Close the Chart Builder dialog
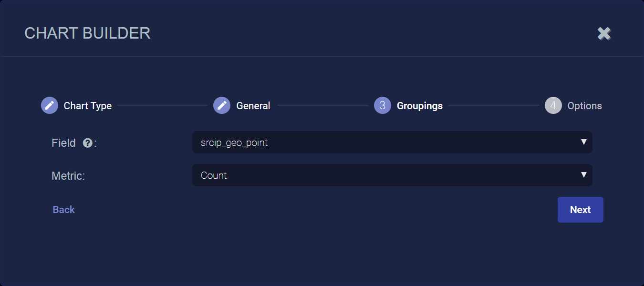The width and height of the screenshot is (644, 286). [x=604, y=33]
